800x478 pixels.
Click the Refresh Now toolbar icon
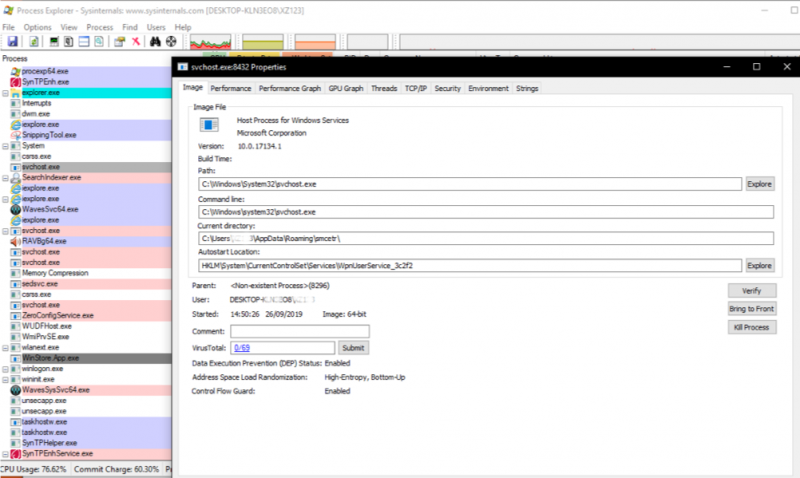coord(34,41)
